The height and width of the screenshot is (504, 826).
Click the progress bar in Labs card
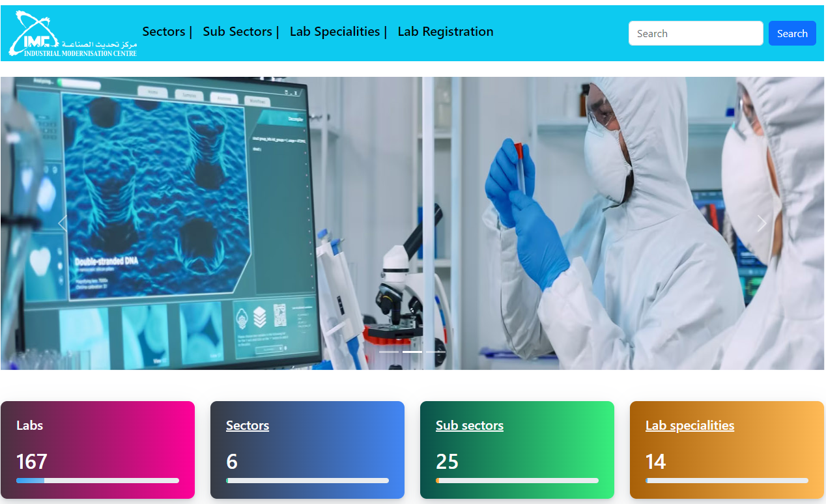click(98, 481)
